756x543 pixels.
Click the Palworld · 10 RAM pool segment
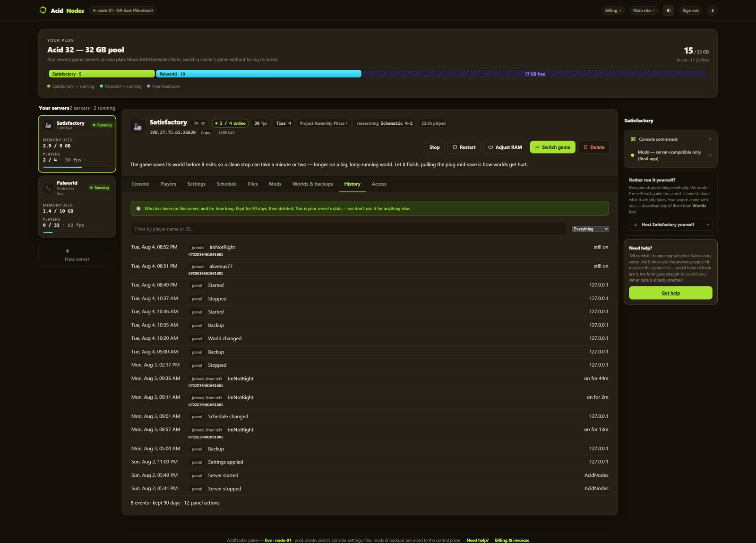pyautogui.click(x=258, y=74)
